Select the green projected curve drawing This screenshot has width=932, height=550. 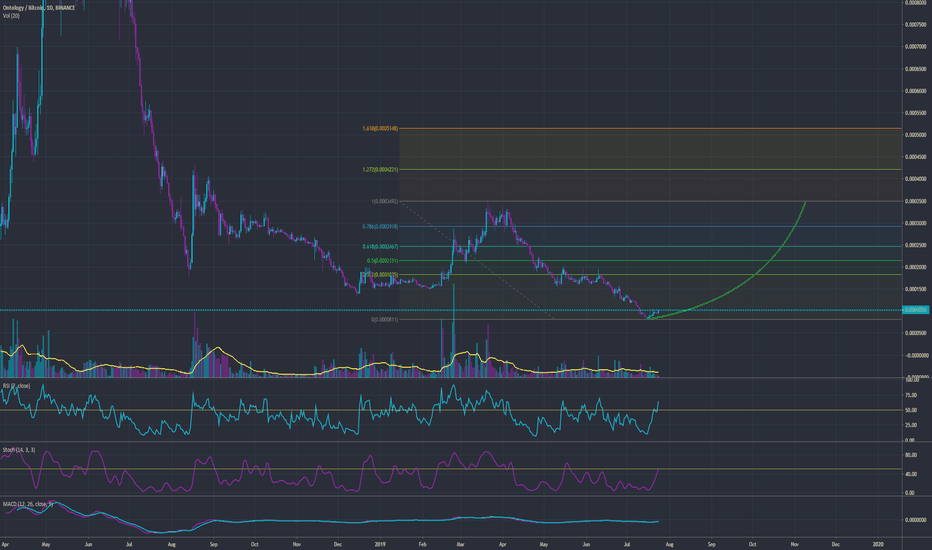coord(755,274)
